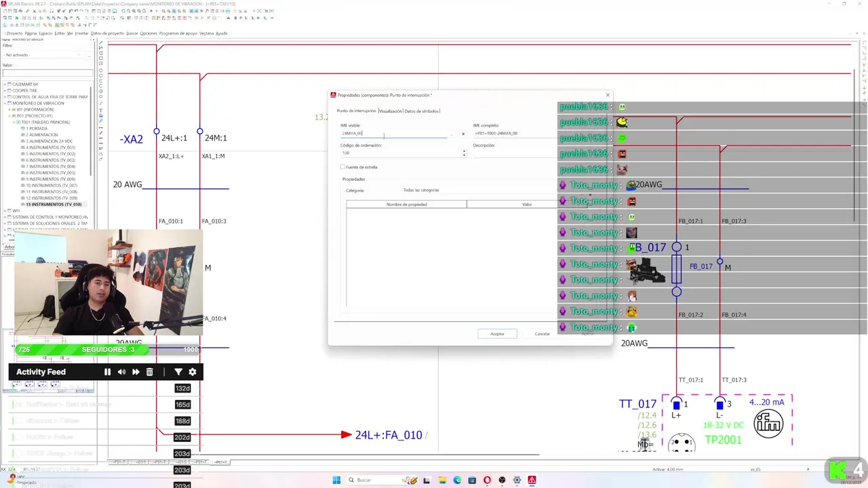The height and width of the screenshot is (488, 868).
Task: Select page 3 ALIMENTACION 24 VDC
Action: 47,141
